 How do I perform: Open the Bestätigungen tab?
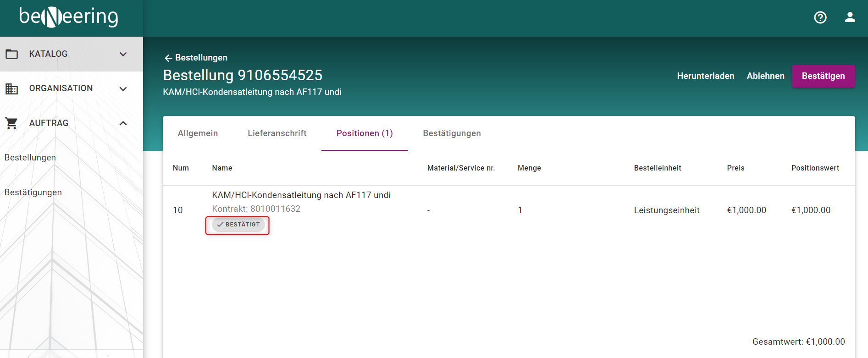[x=452, y=133]
